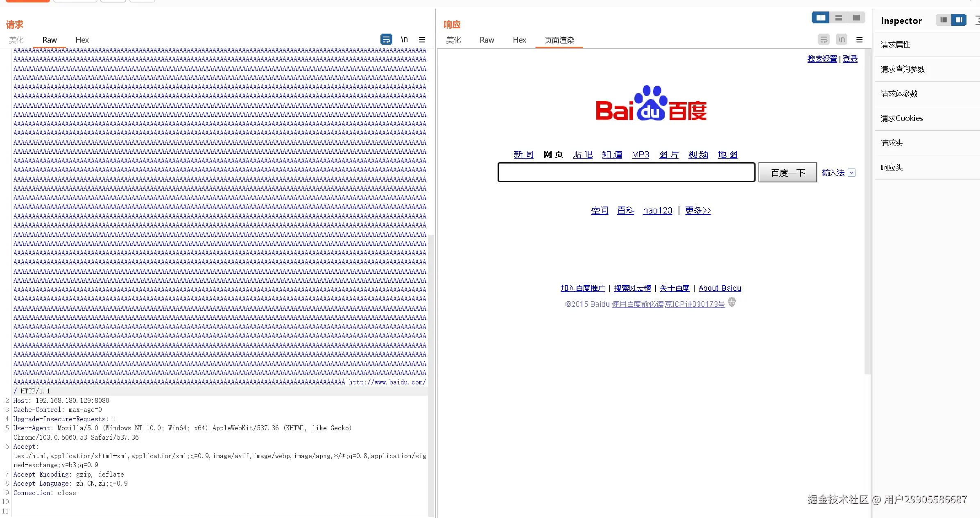980x518 pixels.
Task: Toggle word wrap in request panel
Action: click(386, 39)
